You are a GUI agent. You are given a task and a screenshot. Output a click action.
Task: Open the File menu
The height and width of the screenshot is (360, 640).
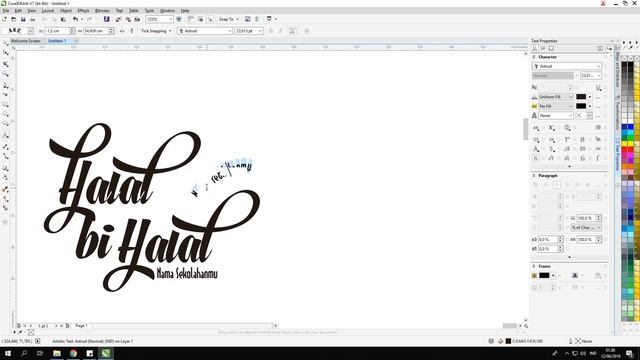pos(6,11)
